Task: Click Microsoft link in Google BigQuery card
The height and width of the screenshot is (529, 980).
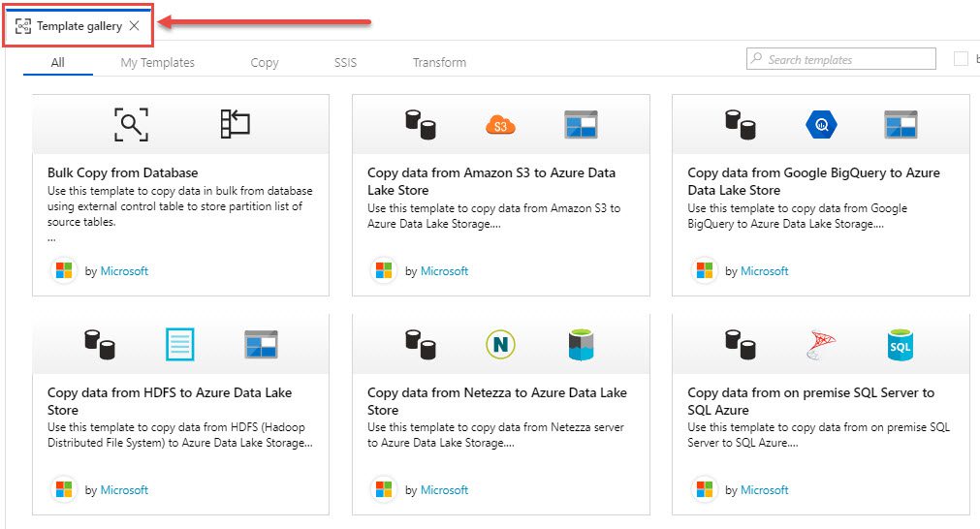Action: coord(765,271)
